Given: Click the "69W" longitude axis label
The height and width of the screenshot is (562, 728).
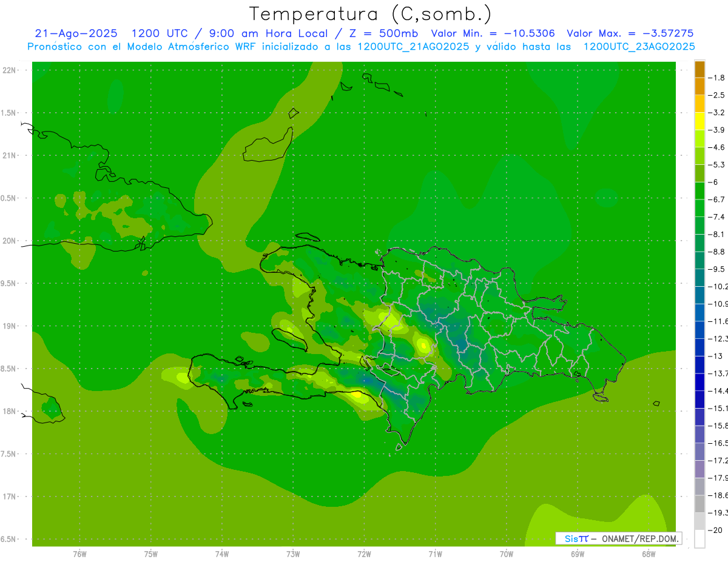Looking at the screenshot, I should (577, 554).
